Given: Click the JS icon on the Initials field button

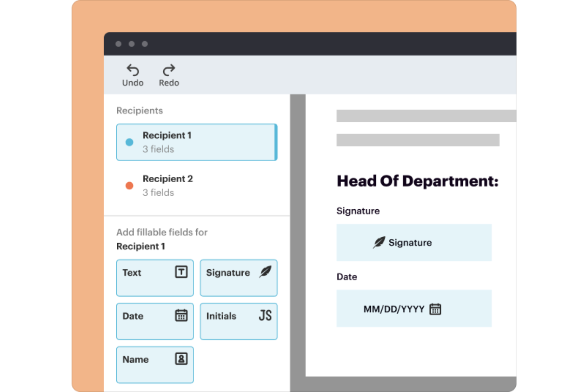Looking at the screenshot, I should tap(265, 316).
